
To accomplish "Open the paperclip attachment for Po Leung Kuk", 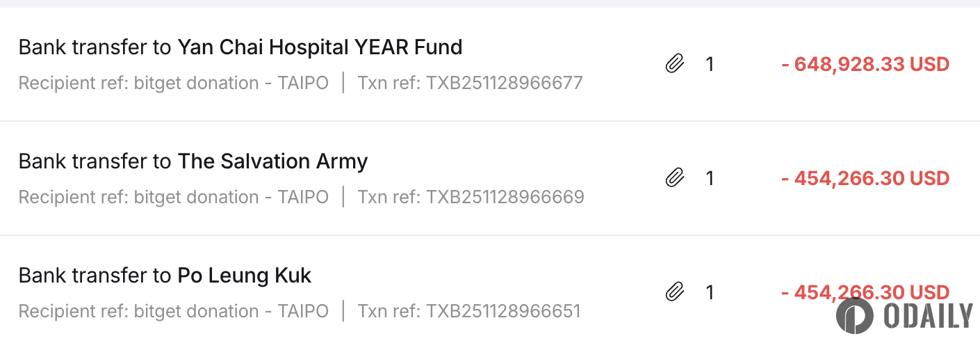I will click(x=675, y=292).
